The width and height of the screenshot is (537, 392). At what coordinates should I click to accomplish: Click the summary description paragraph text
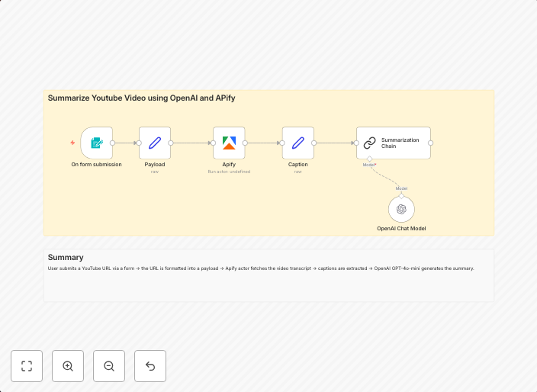(x=260, y=268)
